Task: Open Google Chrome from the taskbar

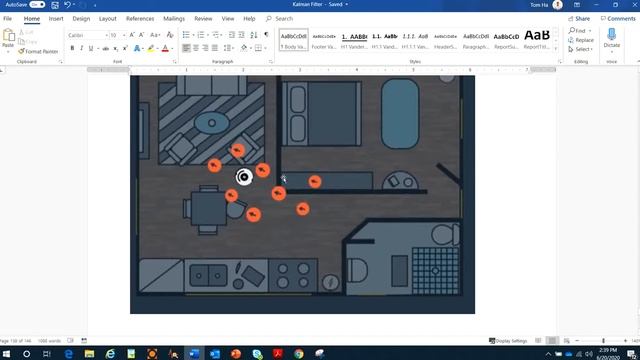Action: tap(299, 353)
